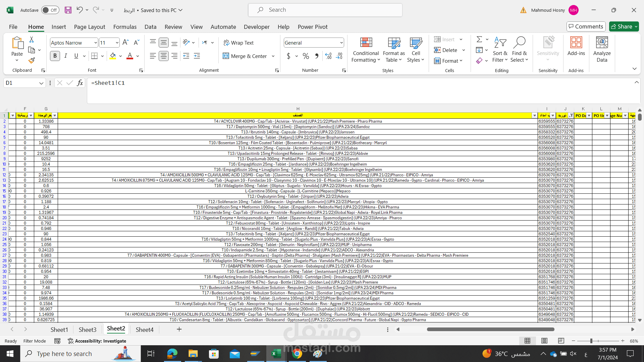This screenshot has width=644, height=362.
Task: Click Accessibility: Investigate in status bar
Action: click(x=97, y=341)
